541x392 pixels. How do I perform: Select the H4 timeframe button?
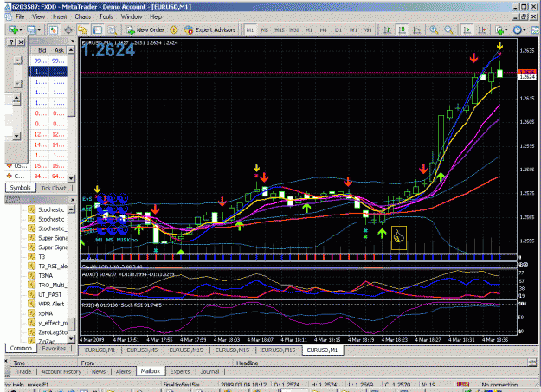tap(323, 30)
